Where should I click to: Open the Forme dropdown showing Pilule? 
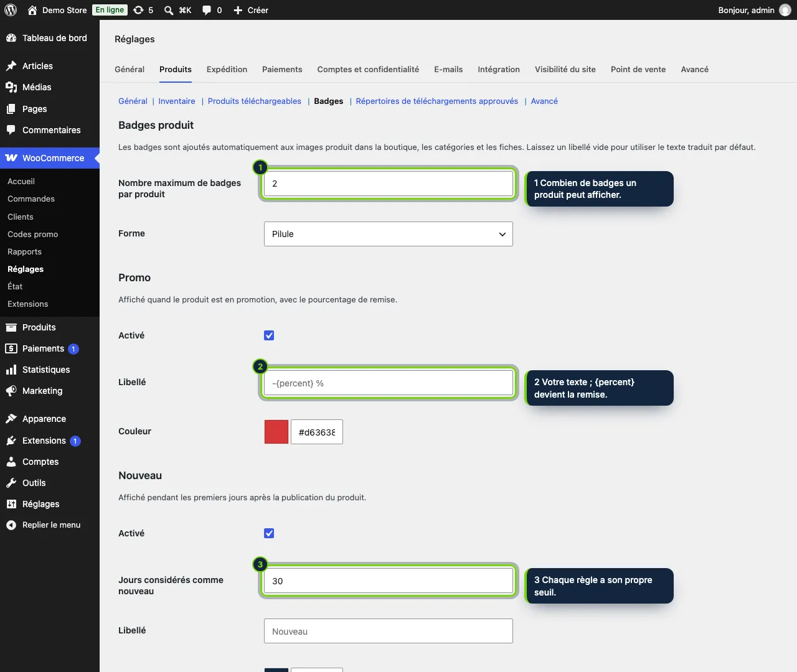[389, 234]
